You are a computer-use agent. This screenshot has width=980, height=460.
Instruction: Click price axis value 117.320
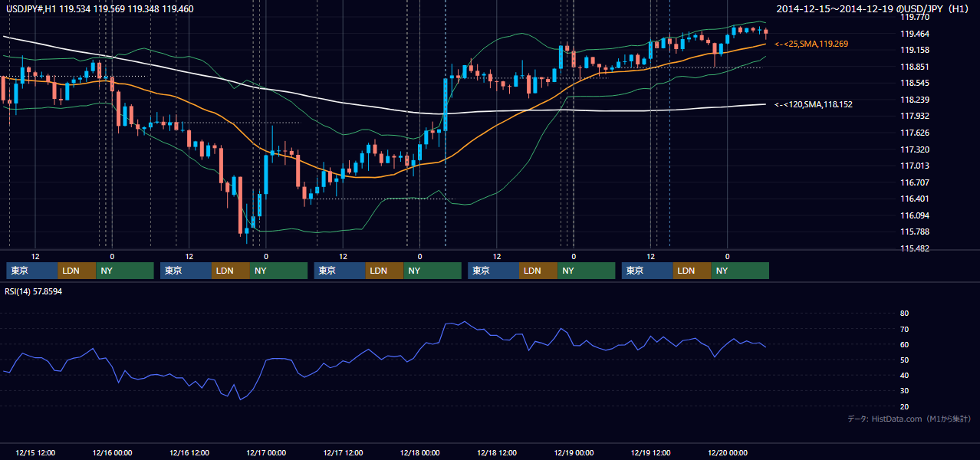click(915, 149)
